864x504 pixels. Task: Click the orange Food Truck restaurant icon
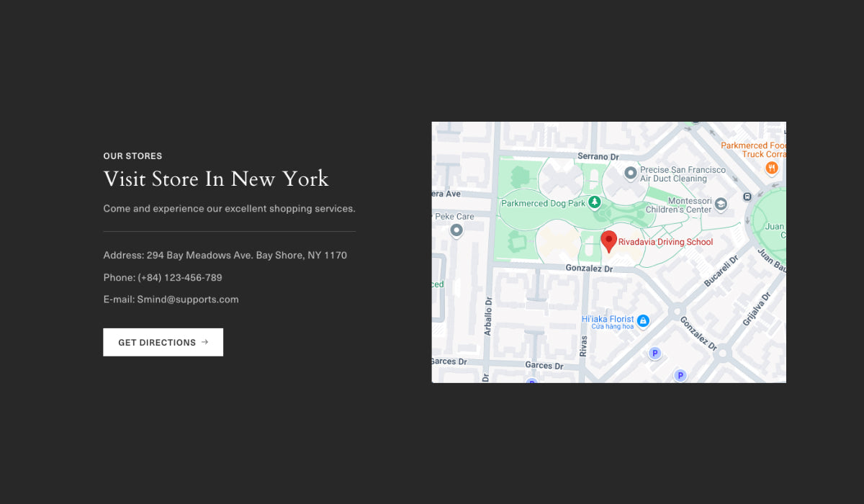(771, 168)
